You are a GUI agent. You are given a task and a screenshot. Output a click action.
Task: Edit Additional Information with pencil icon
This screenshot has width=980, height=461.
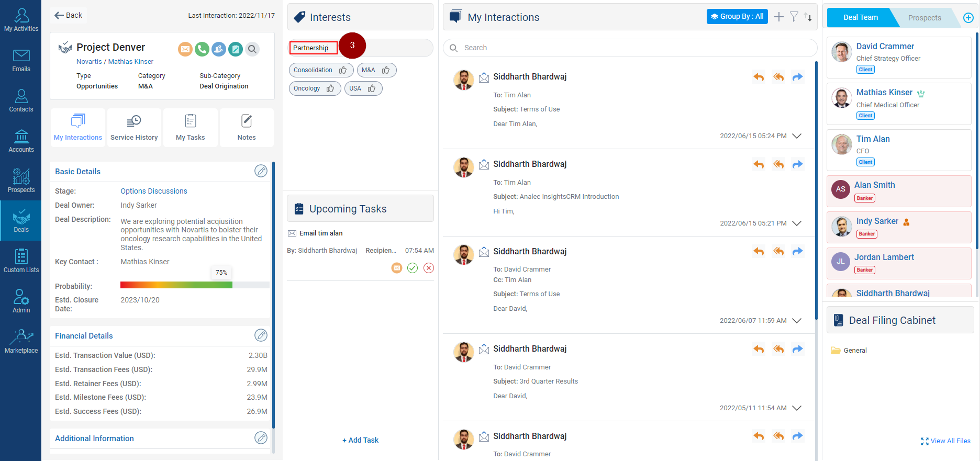(x=261, y=438)
